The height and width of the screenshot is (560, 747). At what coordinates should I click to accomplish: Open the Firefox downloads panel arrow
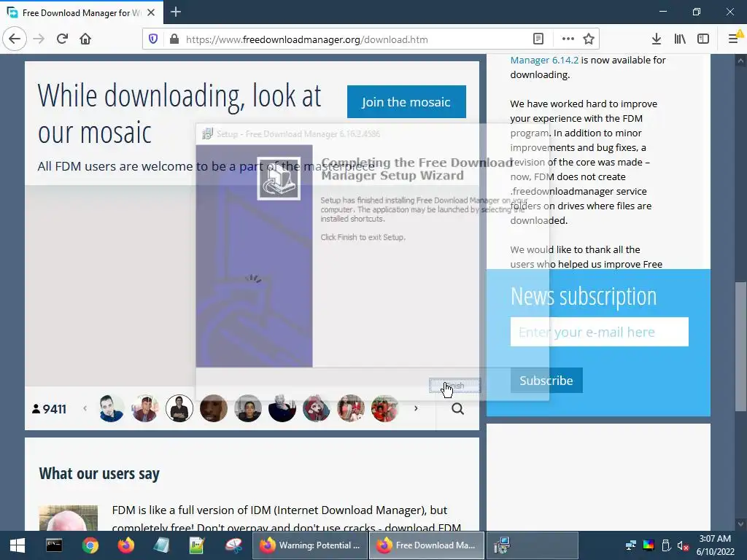point(657,39)
